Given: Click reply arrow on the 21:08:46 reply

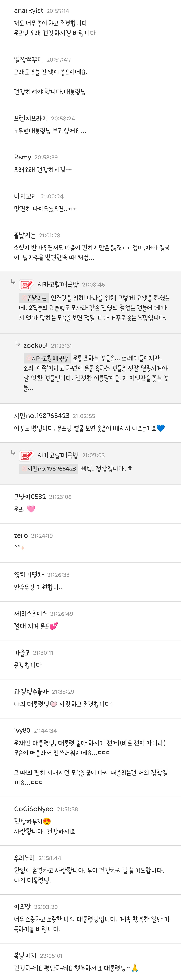Looking at the screenshot, I should click(x=13, y=282).
